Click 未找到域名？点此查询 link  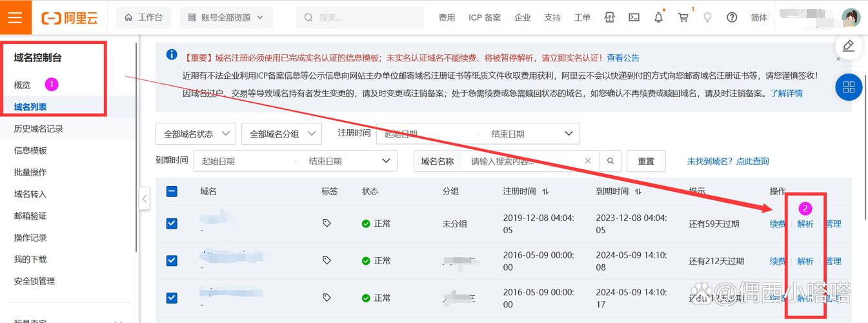(728, 161)
